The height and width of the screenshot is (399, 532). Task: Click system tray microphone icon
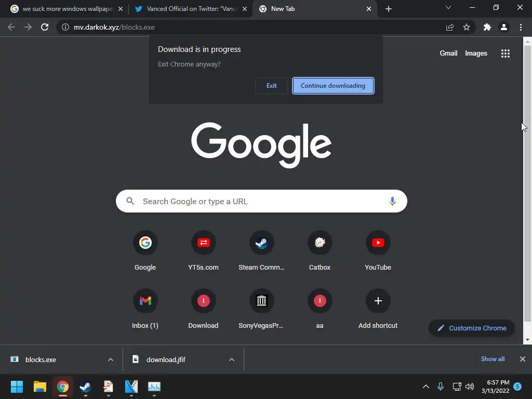tap(441, 387)
